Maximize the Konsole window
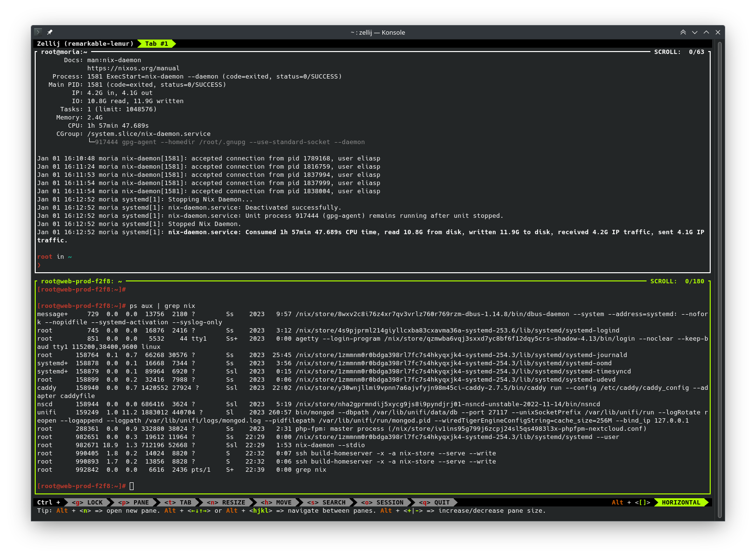 coord(706,32)
